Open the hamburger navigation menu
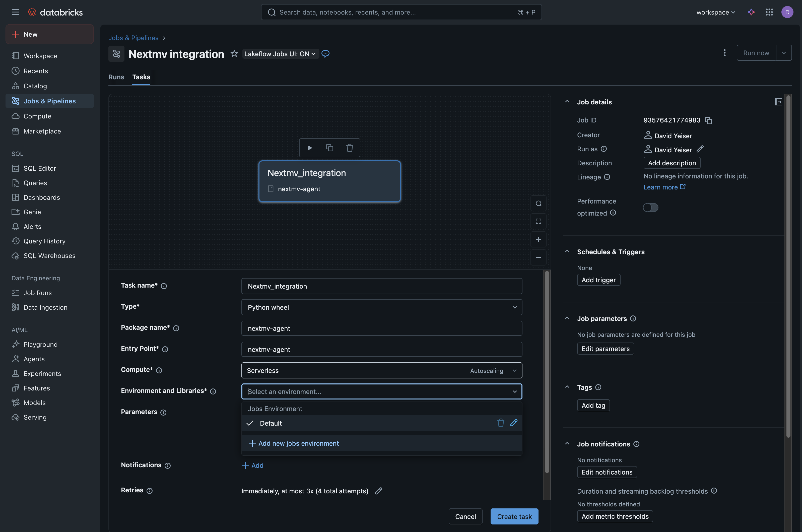Screen dimensions: 802x532 (x=15, y=12)
